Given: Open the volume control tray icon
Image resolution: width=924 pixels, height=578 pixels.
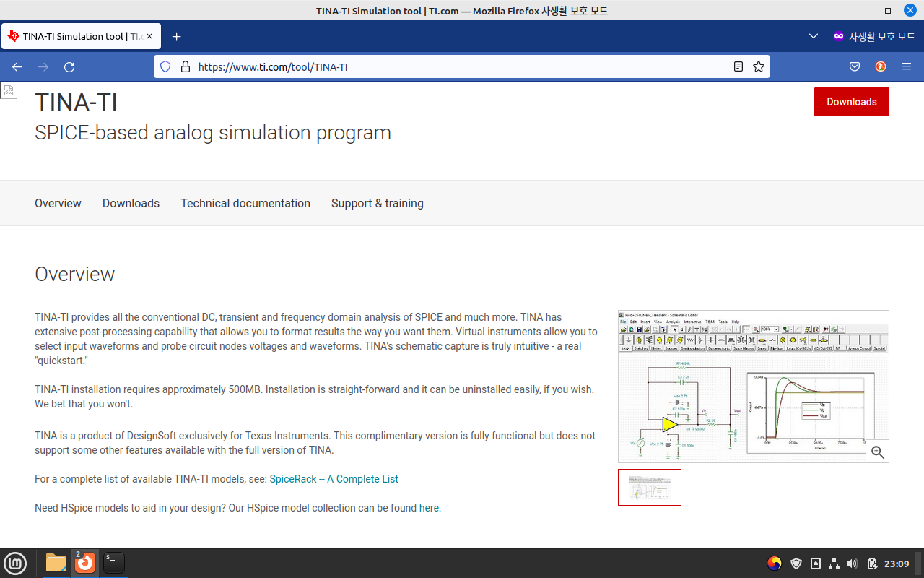Looking at the screenshot, I should click(853, 564).
